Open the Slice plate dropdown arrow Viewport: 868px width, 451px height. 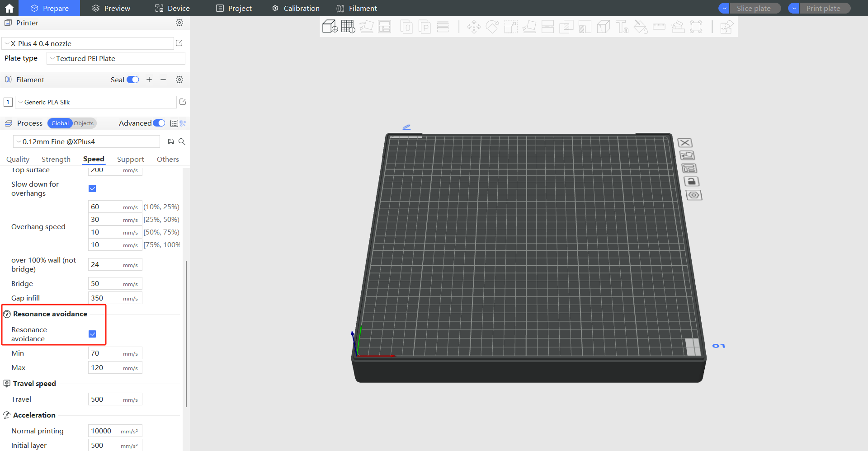[x=724, y=8]
